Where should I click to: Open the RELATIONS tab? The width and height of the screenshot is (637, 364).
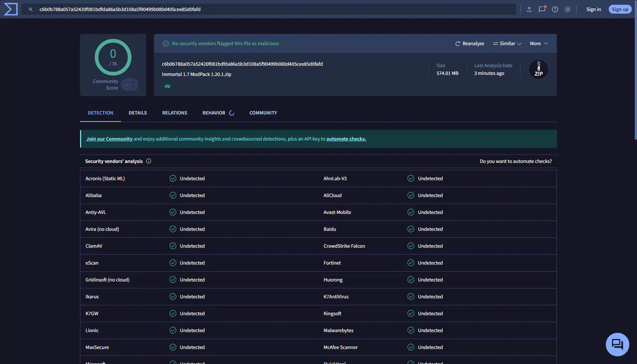pos(175,113)
